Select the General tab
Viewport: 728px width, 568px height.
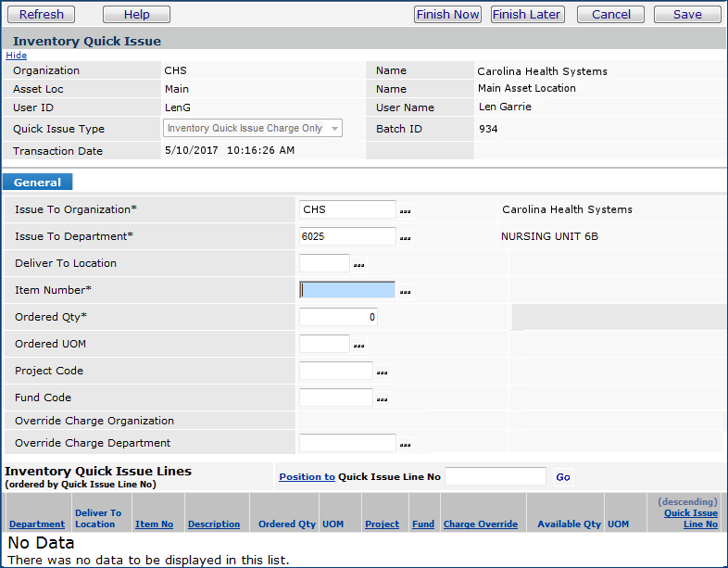coord(38,183)
